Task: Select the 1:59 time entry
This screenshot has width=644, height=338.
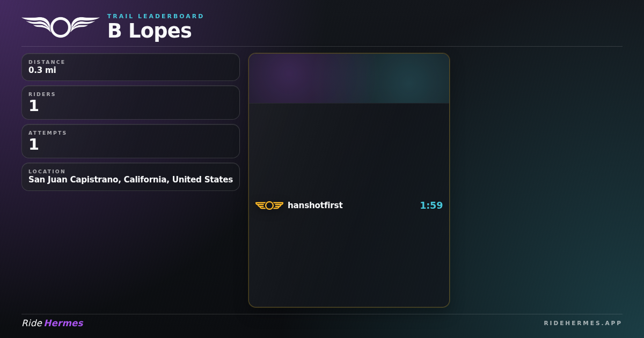Action: [431, 205]
